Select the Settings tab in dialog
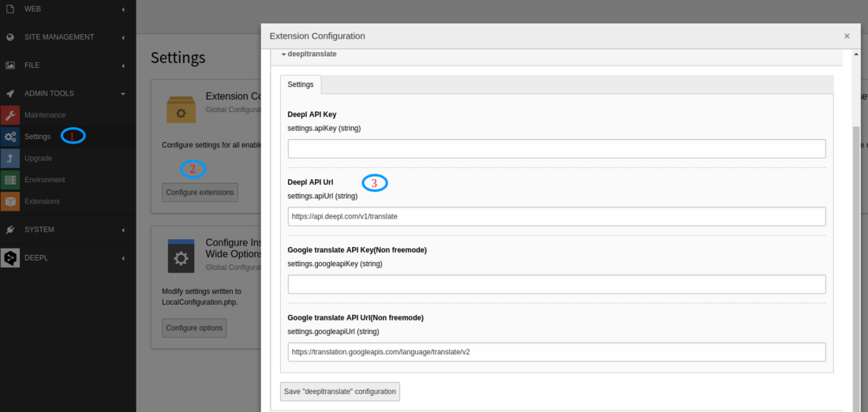Viewport: 868px width, 412px height. pos(300,84)
